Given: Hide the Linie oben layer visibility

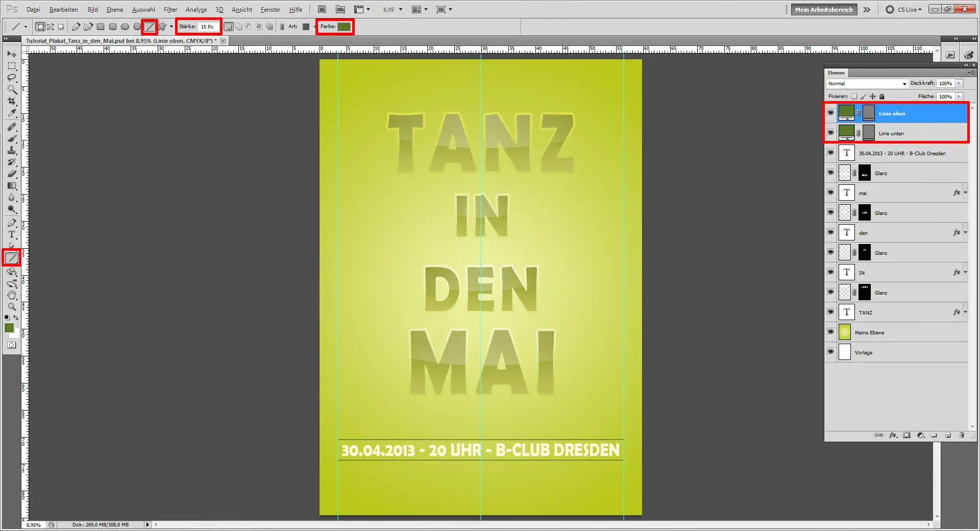Looking at the screenshot, I should [831, 113].
